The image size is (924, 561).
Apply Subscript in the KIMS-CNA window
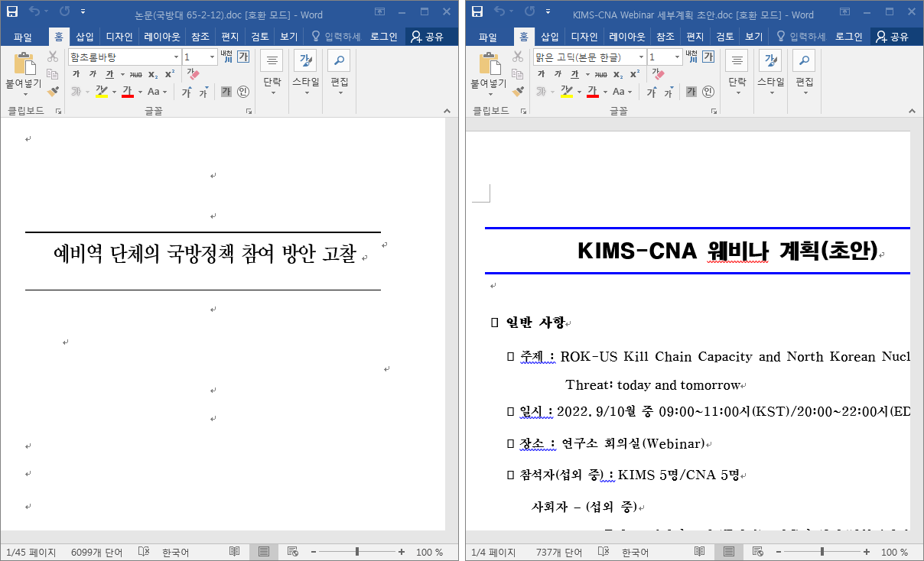[617, 74]
